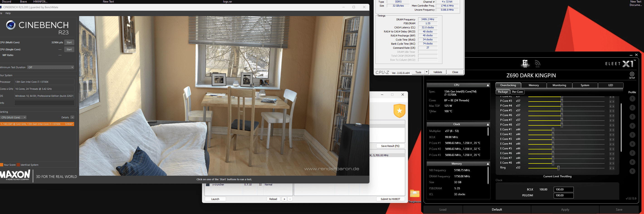Viewport: 644px width, 214px height.
Task: Click the logs.rar desktop label
Action: click(x=227, y=2)
